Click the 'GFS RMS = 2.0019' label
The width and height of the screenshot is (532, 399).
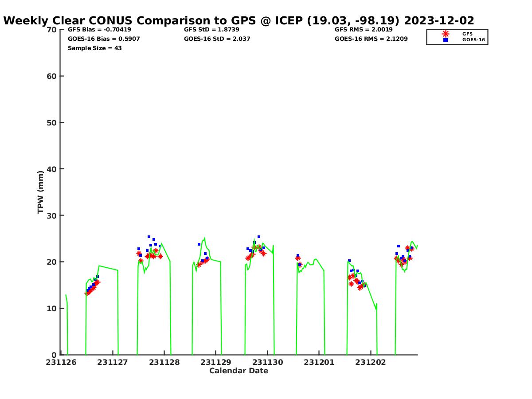[364, 30]
